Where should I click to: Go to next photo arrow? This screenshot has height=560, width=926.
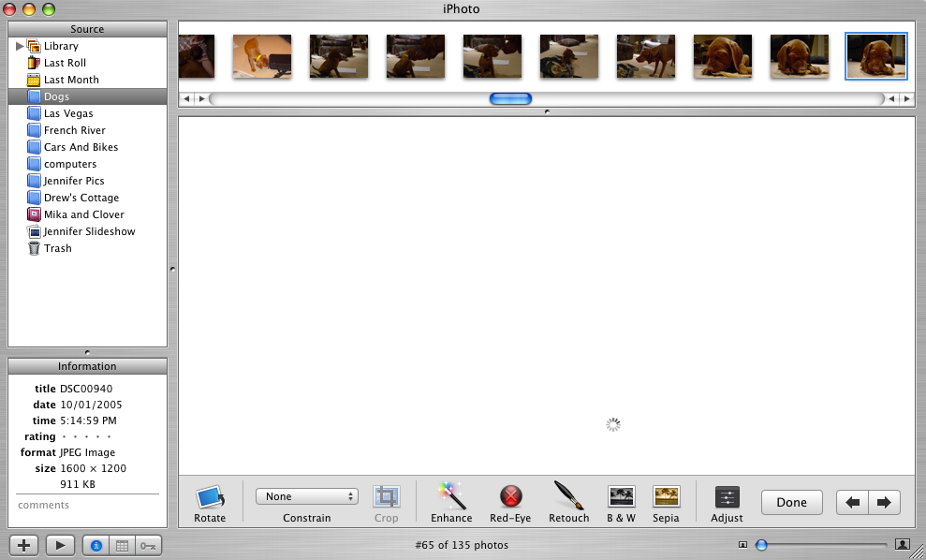click(884, 503)
